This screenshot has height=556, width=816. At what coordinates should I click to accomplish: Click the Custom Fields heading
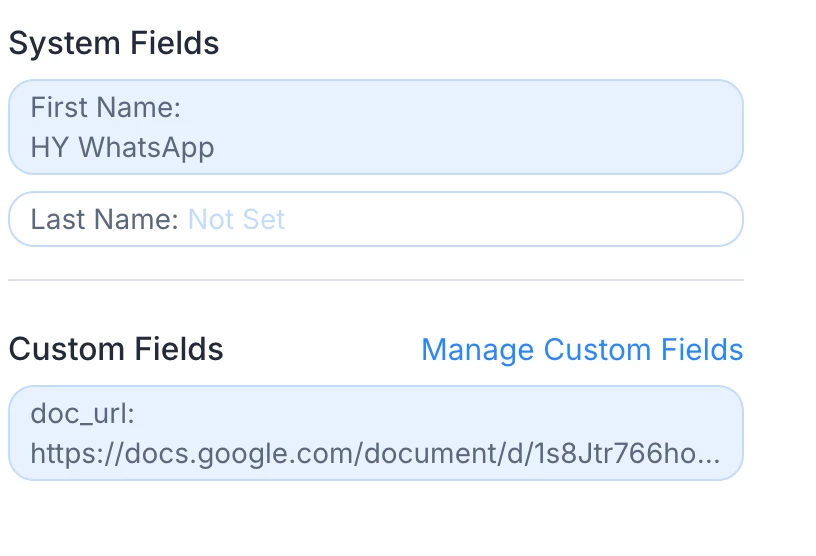[116, 350]
